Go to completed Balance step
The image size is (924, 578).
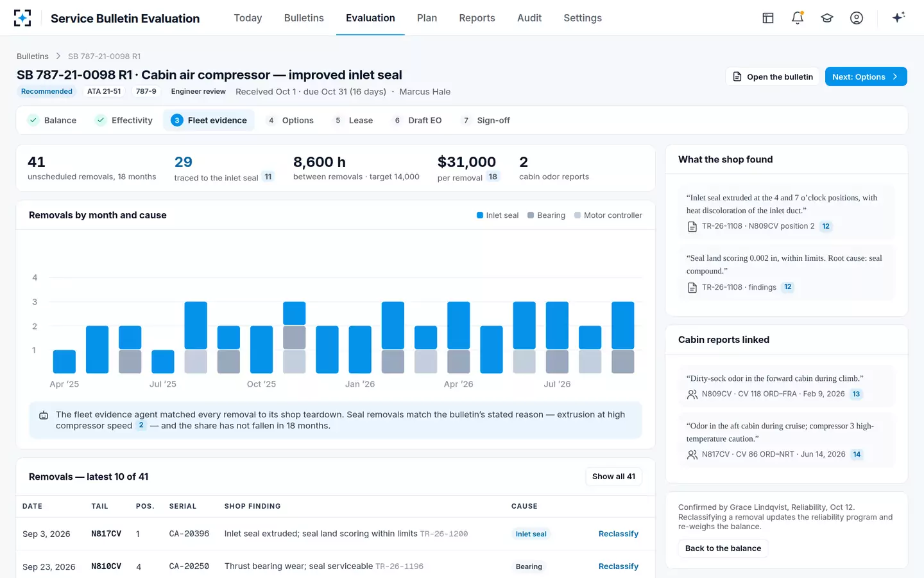(53, 120)
